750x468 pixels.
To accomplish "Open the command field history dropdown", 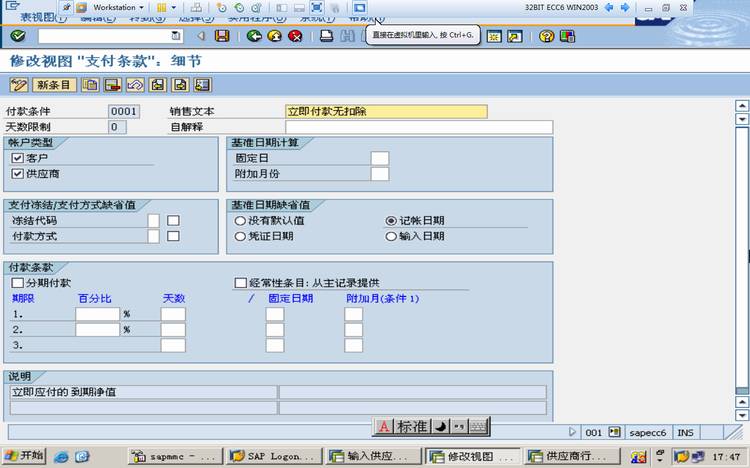I will (176, 36).
